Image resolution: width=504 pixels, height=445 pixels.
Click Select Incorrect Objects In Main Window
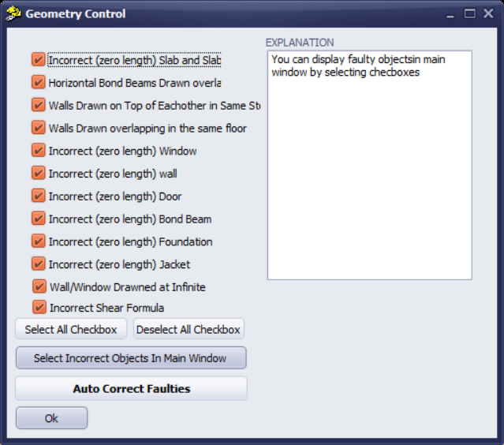tap(130, 358)
